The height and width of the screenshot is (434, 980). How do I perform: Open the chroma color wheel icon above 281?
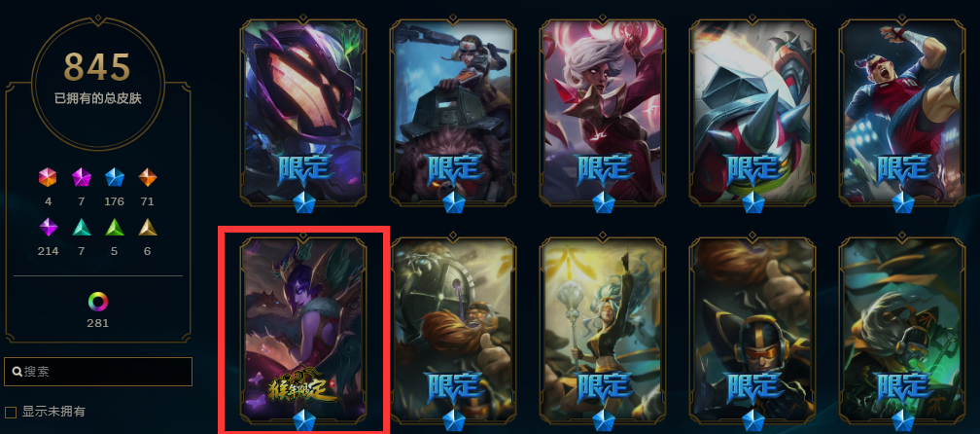coord(97,302)
